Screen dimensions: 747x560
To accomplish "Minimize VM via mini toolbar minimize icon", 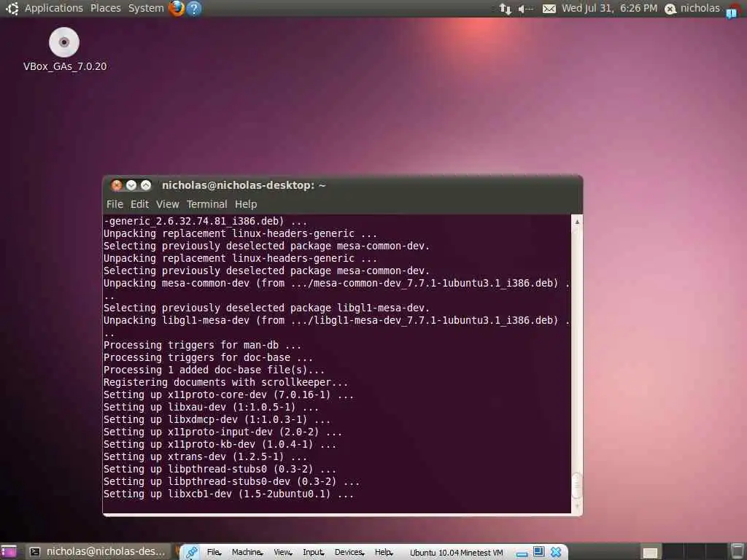I will (x=522, y=553).
